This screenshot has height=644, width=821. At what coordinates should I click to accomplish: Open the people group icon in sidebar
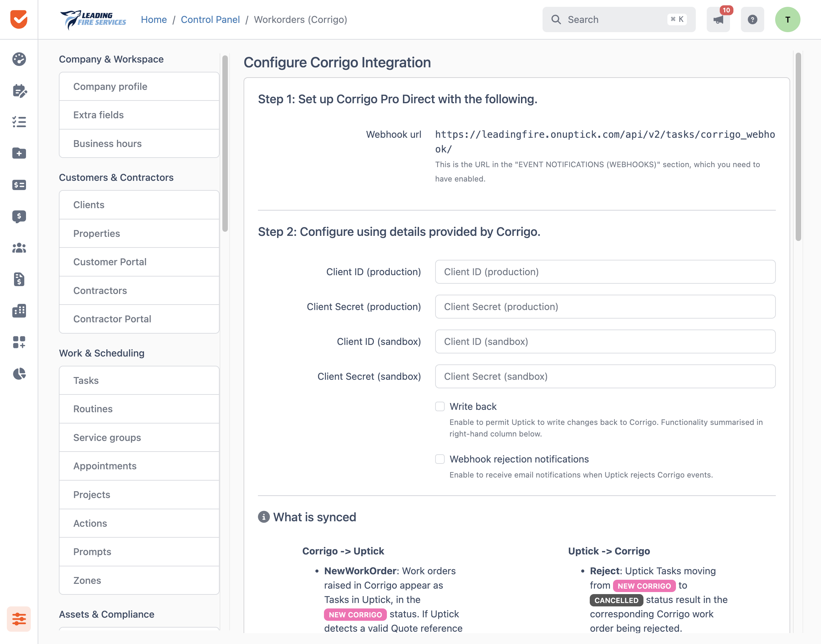[x=19, y=248]
